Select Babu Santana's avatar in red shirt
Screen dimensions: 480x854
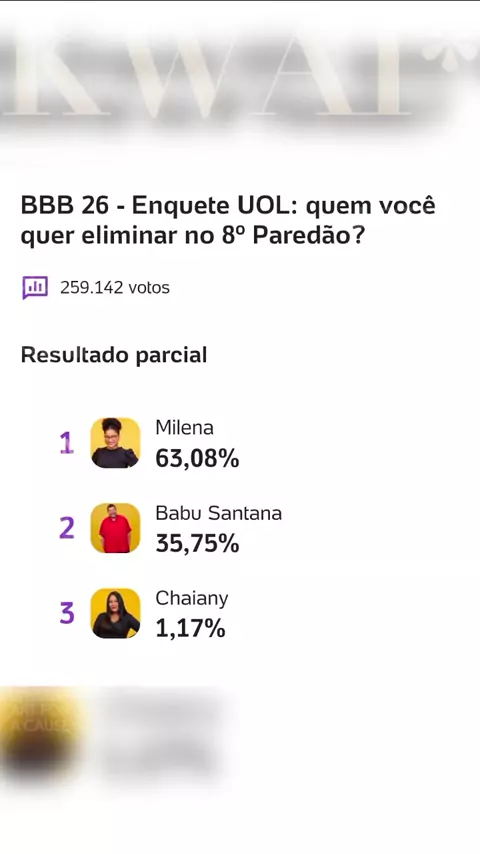pyautogui.click(x=115, y=528)
